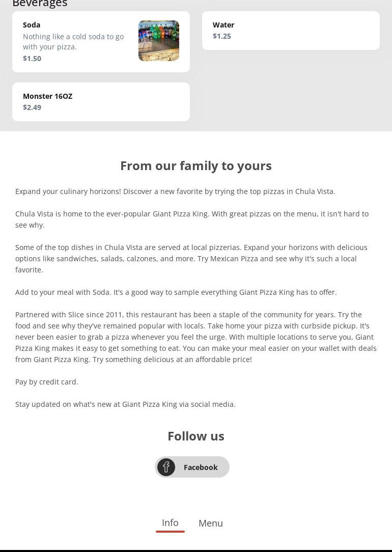Click the Beverages section heading
This screenshot has height=552, width=392.
pos(40,4)
